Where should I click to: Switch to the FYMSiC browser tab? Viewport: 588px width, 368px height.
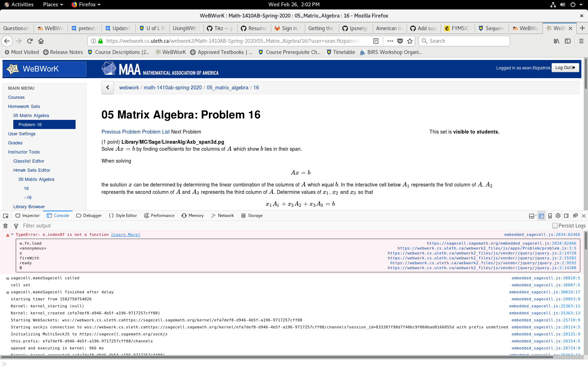coord(457,28)
